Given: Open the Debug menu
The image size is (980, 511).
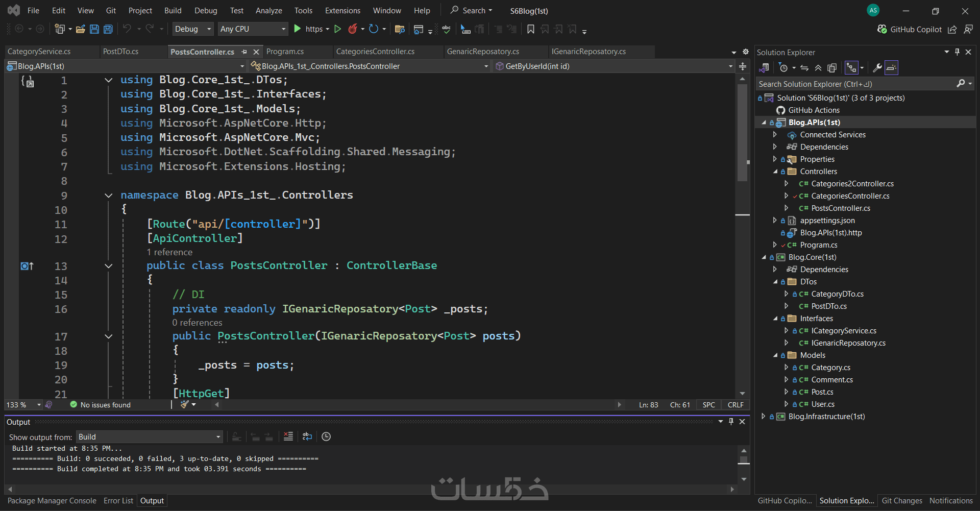Looking at the screenshot, I should (x=206, y=10).
